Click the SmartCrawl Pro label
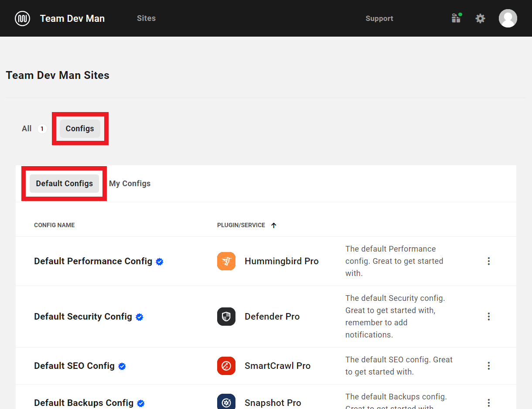 [x=278, y=366]
